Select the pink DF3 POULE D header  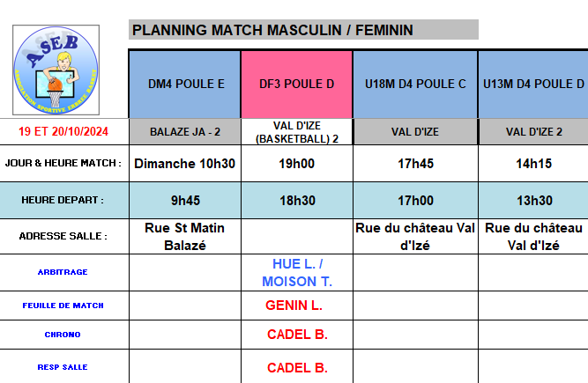tap(296, 85)
